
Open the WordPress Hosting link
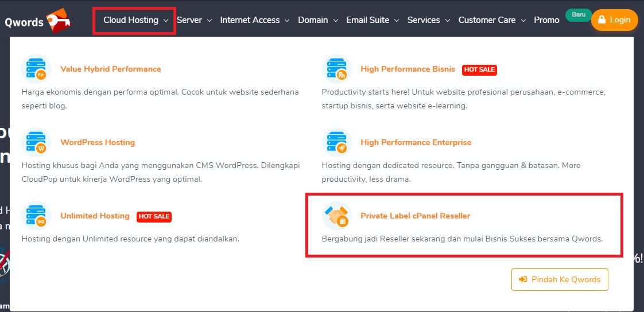tap(98, 142)
